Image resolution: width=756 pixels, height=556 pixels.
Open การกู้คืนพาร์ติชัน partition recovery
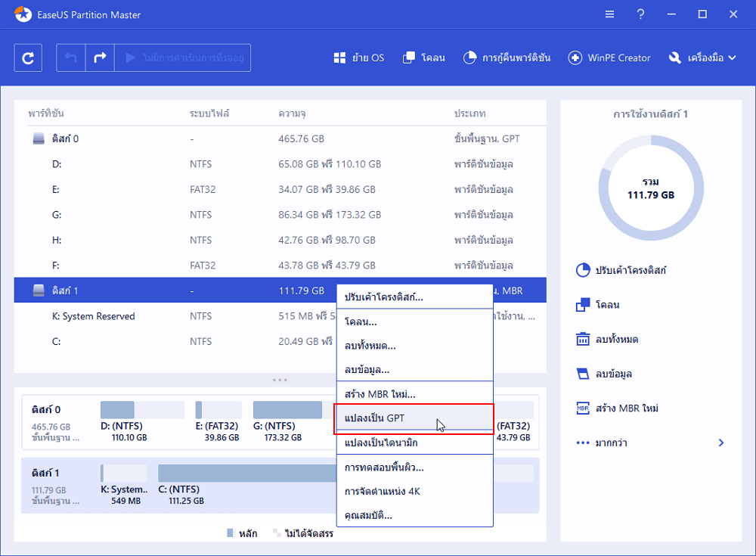coord(507,58)
